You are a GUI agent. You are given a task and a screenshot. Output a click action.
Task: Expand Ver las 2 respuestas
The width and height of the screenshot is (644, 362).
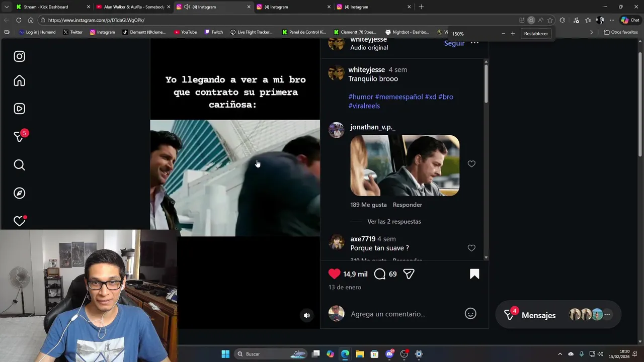coord(394,221)
